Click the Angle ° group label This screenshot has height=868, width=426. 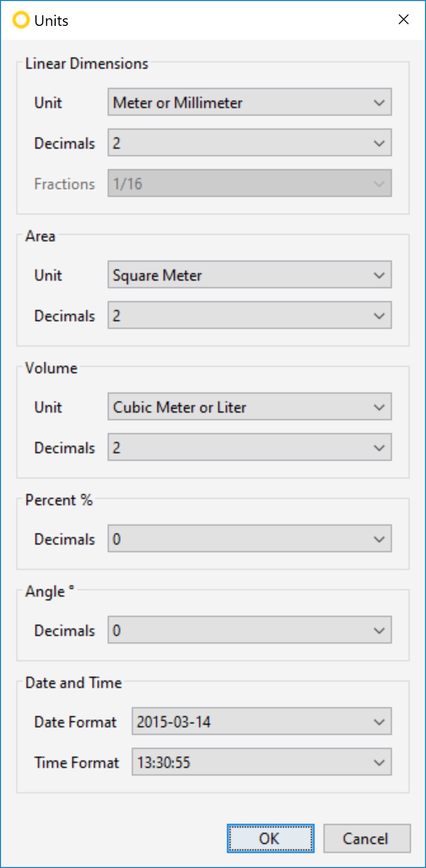[50, 591]
